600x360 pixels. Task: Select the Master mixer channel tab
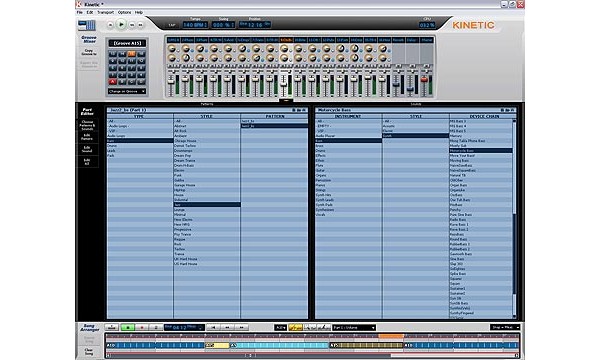pyautogui.click(x=426, y=40)
